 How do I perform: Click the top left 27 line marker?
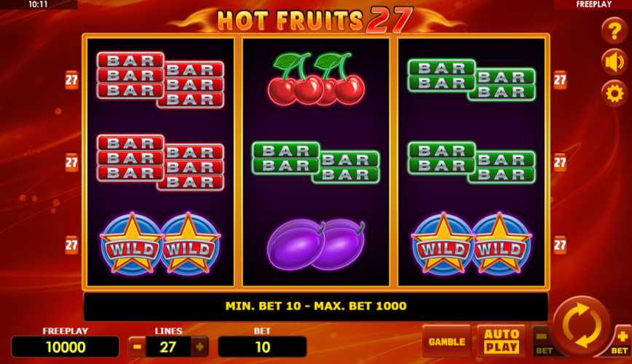pyautogui.click(x=72, y=80)
